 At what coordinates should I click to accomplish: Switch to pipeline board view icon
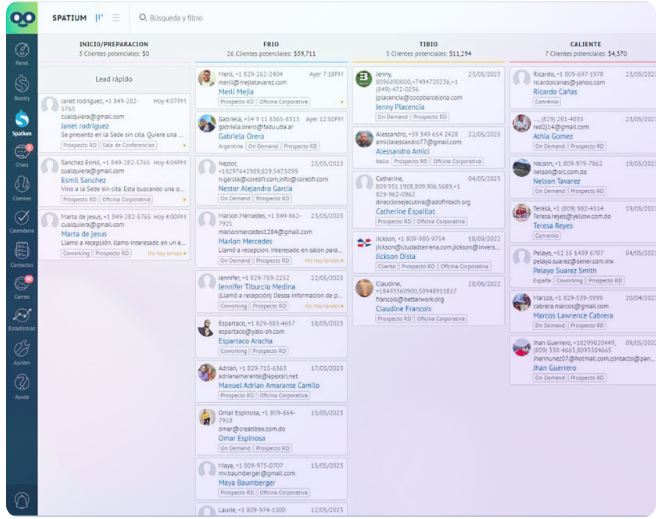click(99, 18)
